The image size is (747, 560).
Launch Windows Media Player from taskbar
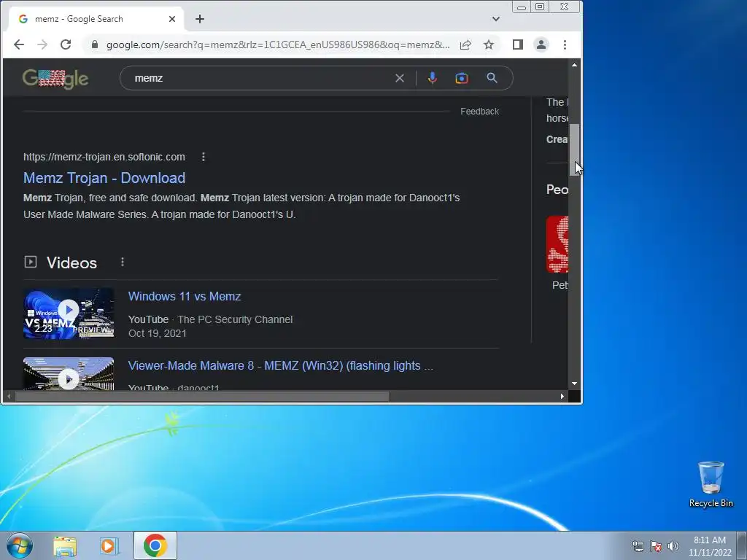[109, 545]
